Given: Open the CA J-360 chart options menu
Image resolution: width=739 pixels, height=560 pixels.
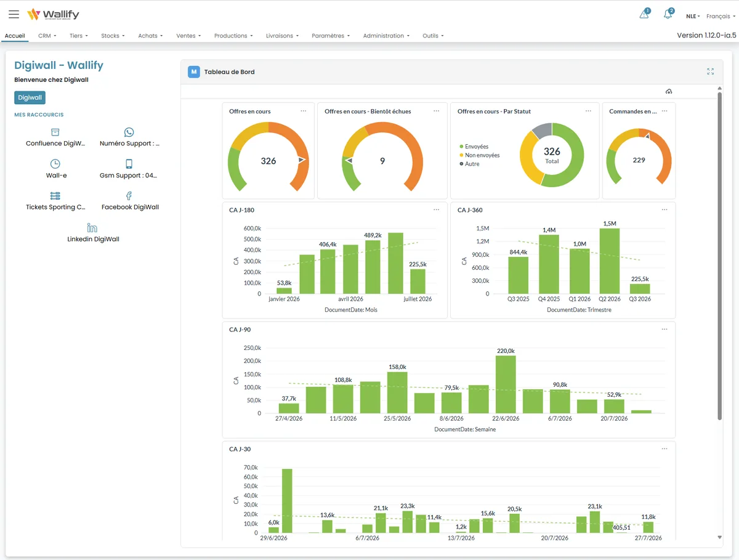Looking at the screenshot, I should pos(664,209).
